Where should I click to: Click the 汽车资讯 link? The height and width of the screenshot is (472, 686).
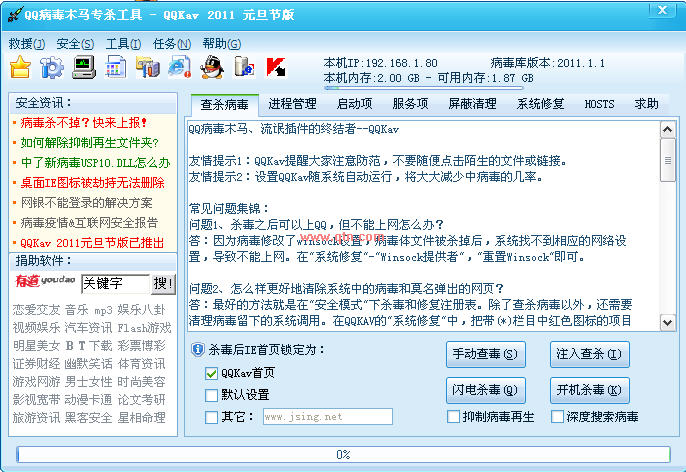pyautogui.click(x=88, y=328)
